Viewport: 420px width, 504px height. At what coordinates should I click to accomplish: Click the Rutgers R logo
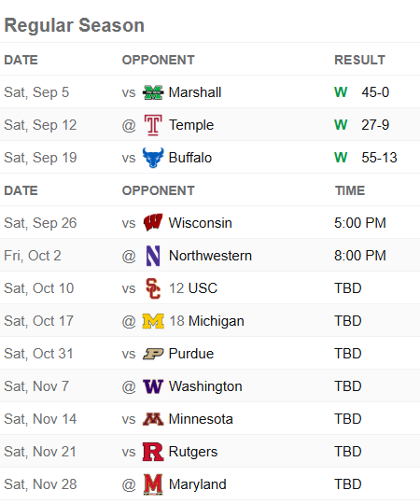tap(153, 452)
